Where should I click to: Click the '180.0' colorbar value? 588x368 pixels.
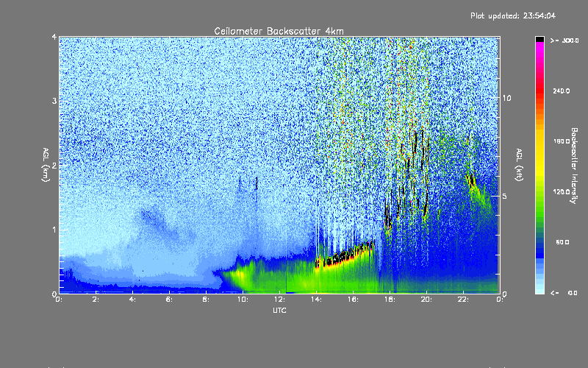click(x=562, y=141)
